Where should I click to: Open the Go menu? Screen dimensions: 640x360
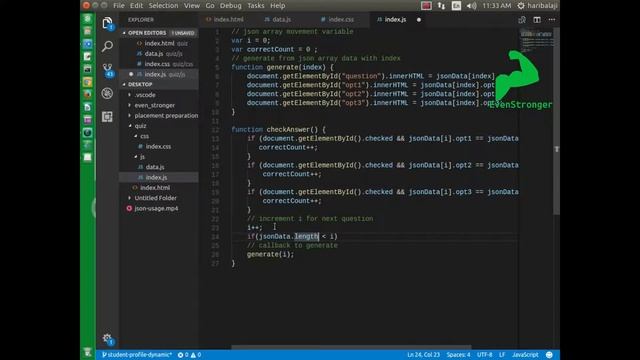(x=210, y=6)
